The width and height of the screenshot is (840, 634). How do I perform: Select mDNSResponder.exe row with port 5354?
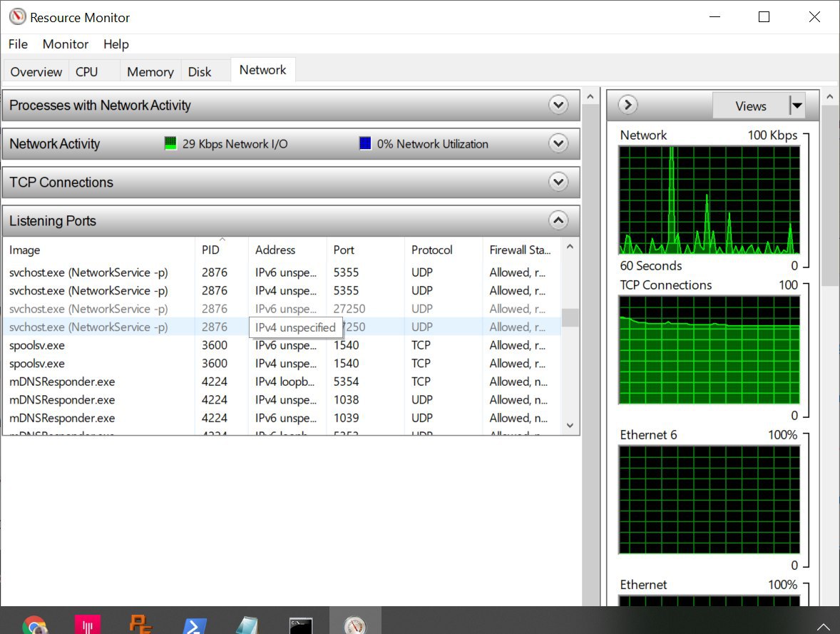point(282,382)
